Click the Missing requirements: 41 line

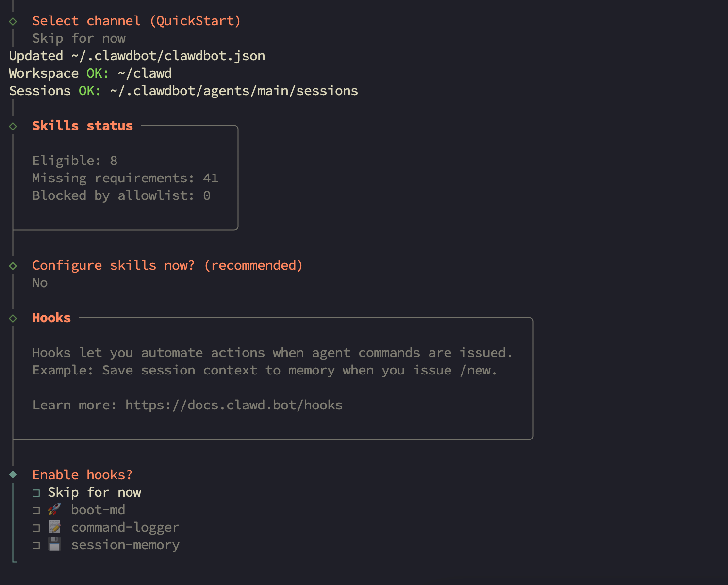[125, 178]
